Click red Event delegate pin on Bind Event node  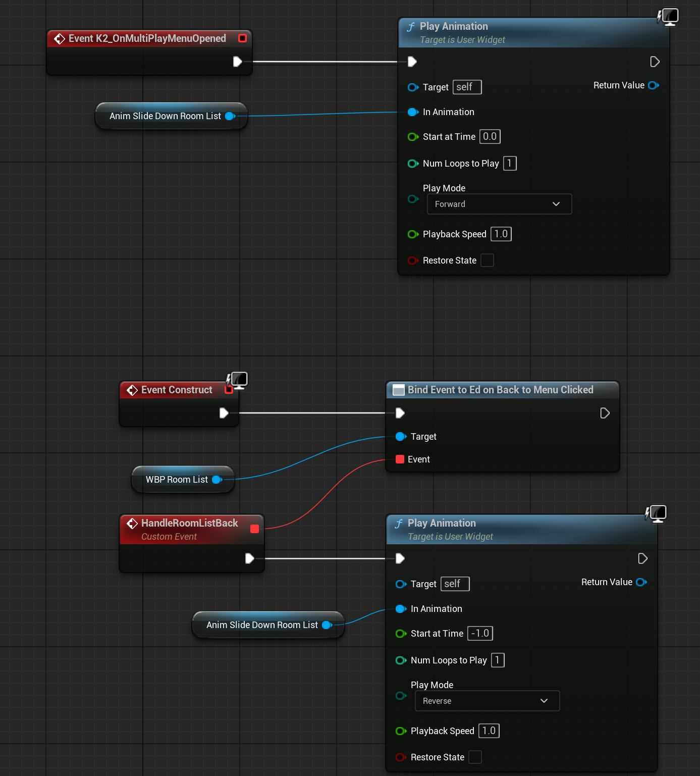(400, 459)
